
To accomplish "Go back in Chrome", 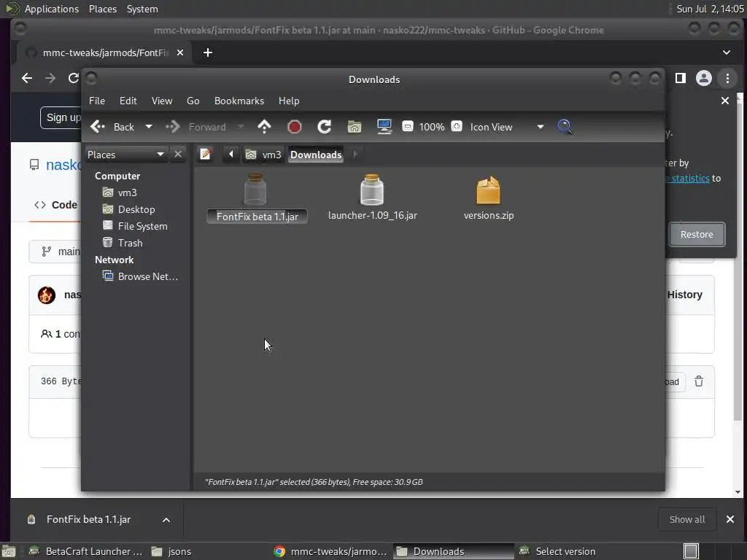I will 27,78.
